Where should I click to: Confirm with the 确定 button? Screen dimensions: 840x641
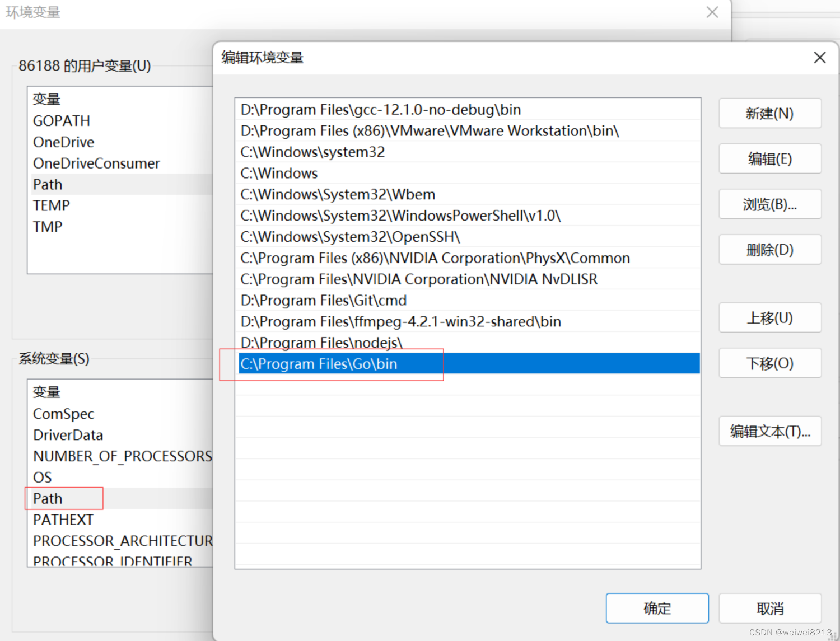click(x=657, y=609)
